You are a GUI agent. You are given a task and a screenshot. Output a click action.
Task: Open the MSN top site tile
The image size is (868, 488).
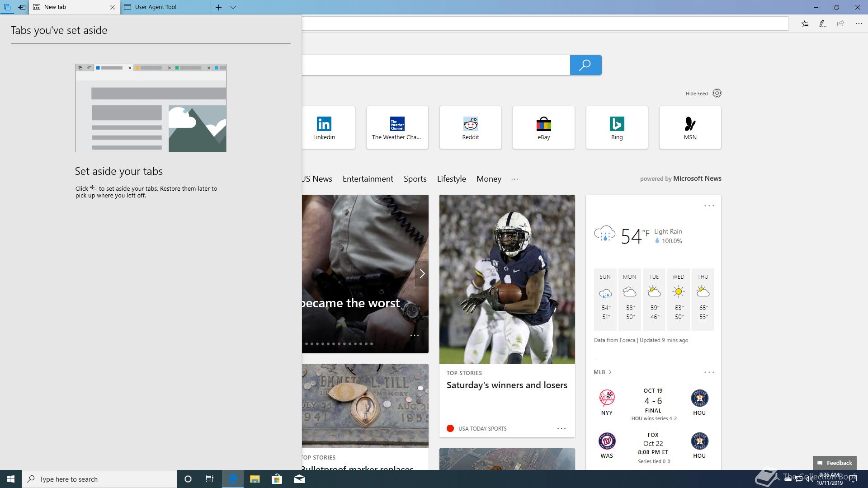690,127
